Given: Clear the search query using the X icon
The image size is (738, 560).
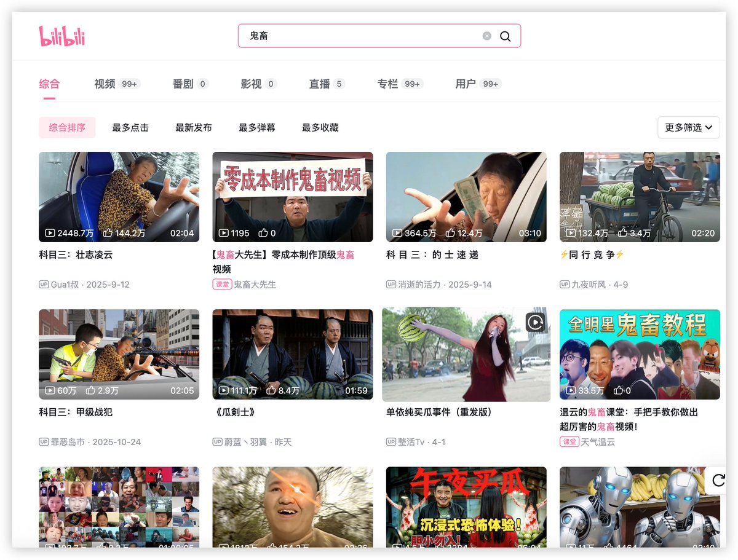Looking at the screenshot, I should point(486,36).
